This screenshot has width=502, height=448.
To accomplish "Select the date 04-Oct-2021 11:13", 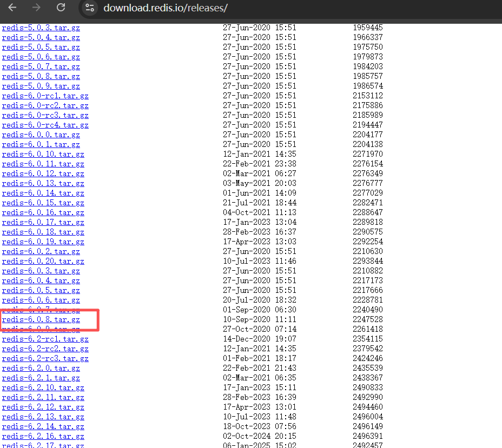I will 260,212.
